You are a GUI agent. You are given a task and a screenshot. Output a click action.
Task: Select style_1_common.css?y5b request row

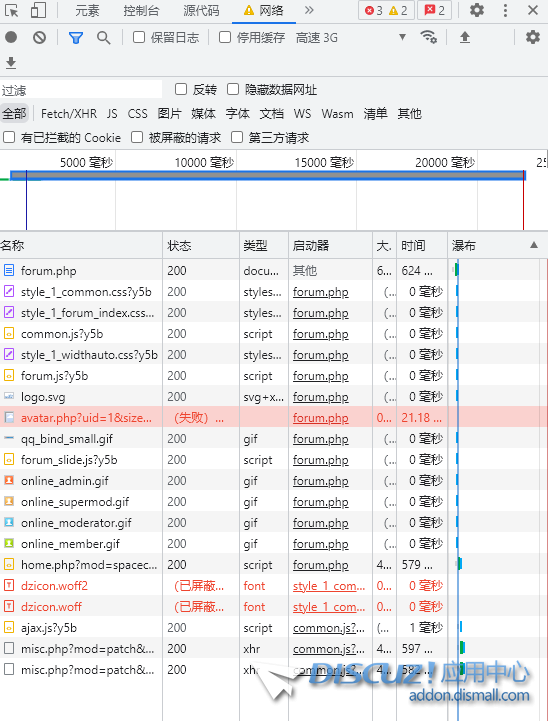[274, 292]
